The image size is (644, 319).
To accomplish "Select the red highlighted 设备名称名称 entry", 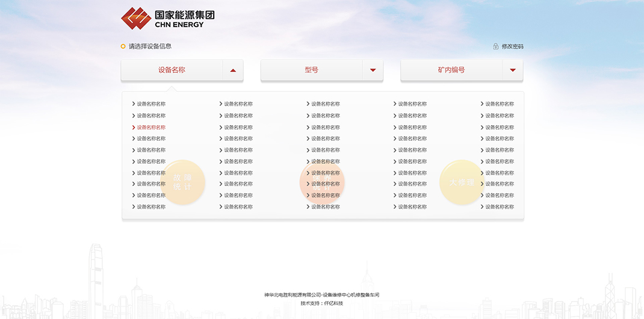I will [151, 128].
